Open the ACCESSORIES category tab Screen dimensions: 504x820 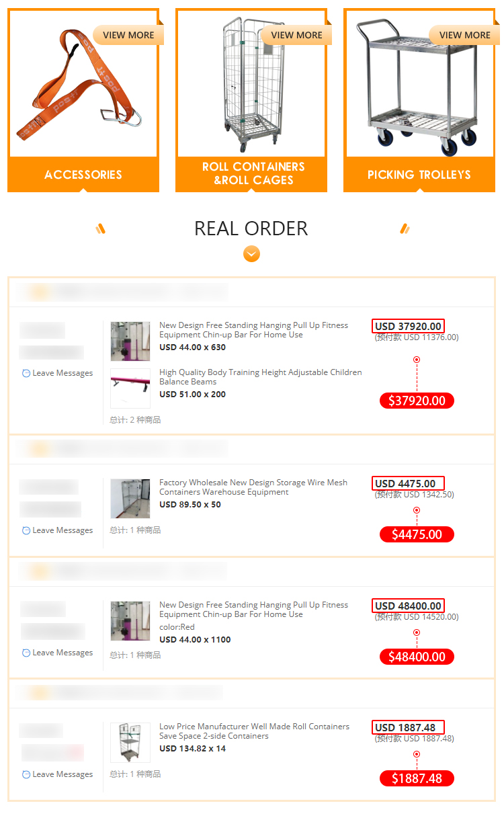(x=83, y=175)
